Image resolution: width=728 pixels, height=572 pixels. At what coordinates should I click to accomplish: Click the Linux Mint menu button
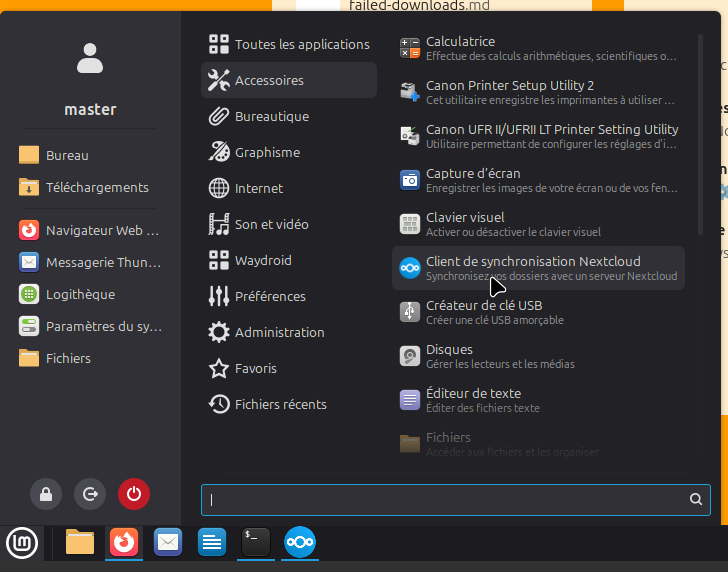(22, 542)
